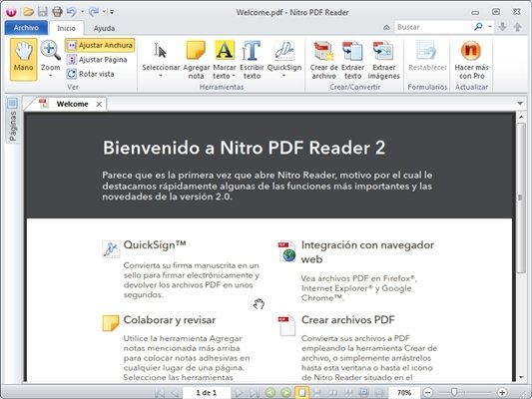Click Hacer más con Pro
Image resolution: width=532 pixels, height=399 pixels.
[x=471, y=60]
